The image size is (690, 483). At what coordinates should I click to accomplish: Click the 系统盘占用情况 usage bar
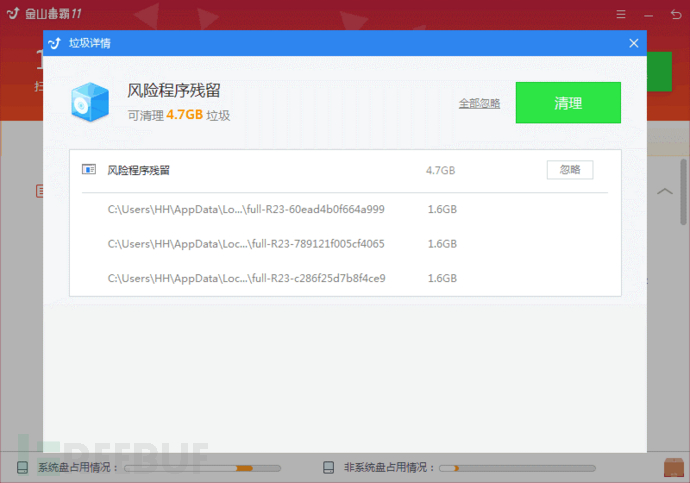pos(202,468)
